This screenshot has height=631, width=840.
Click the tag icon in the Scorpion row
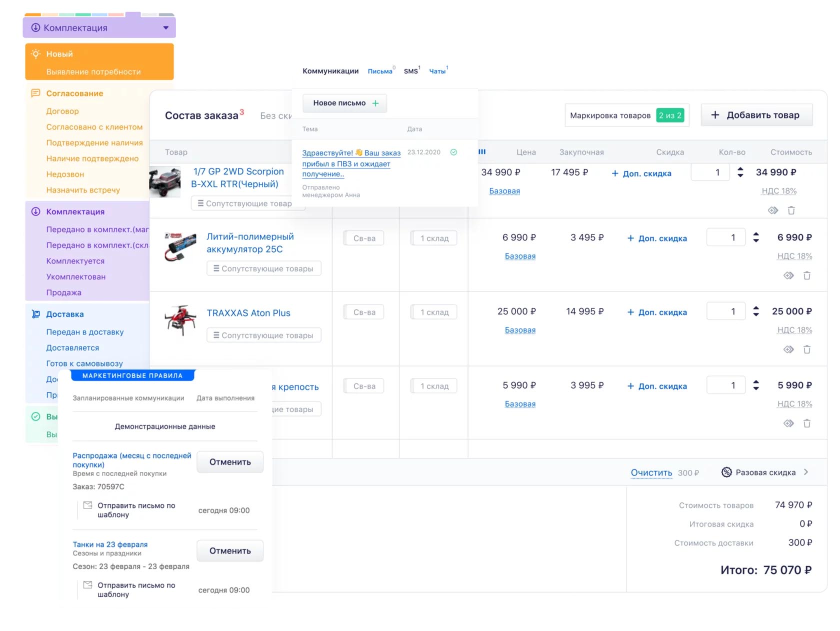773,210
